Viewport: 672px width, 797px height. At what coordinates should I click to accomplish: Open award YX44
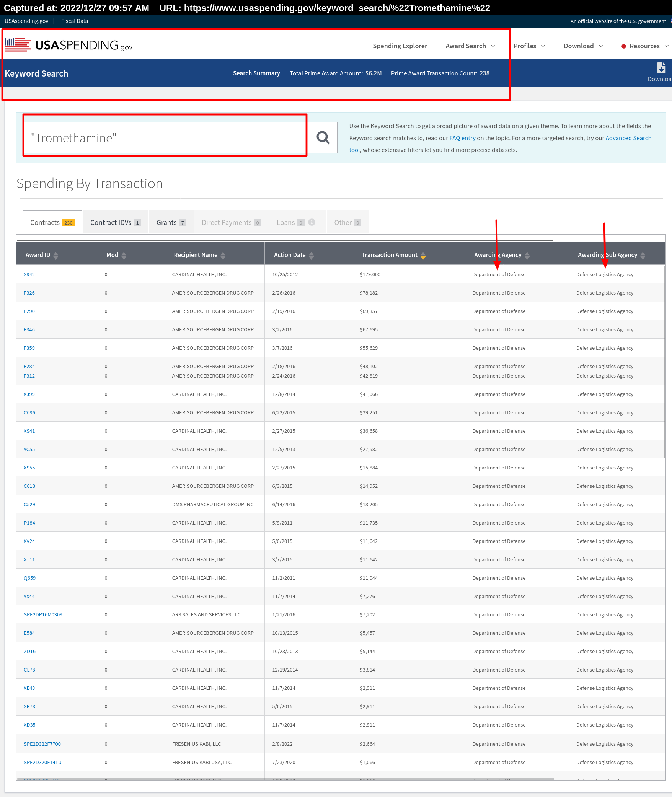[29, 596]
